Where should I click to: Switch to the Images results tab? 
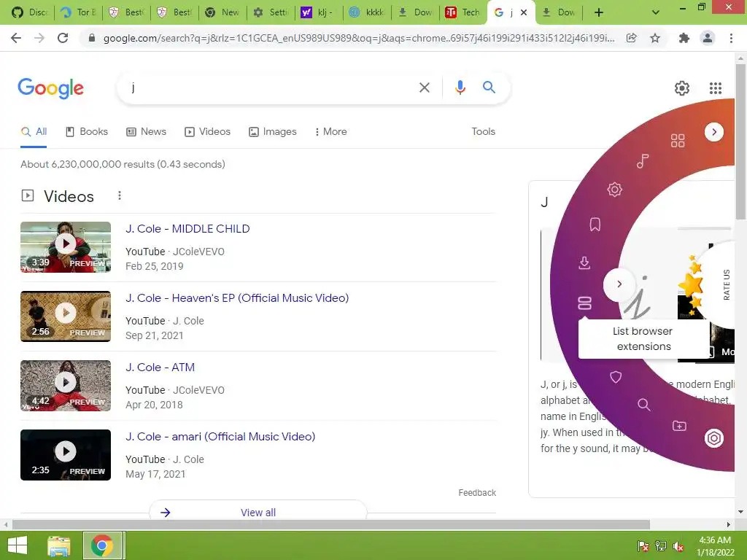coord(273,132)
